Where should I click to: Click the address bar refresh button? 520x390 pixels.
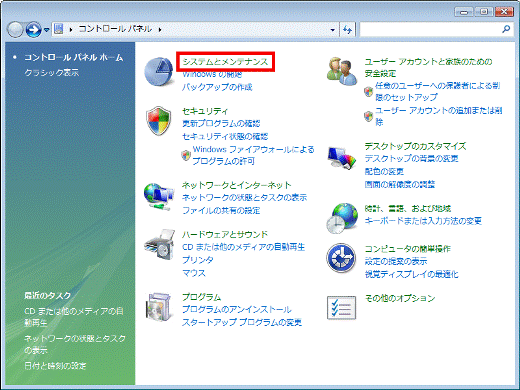(347, 30)
